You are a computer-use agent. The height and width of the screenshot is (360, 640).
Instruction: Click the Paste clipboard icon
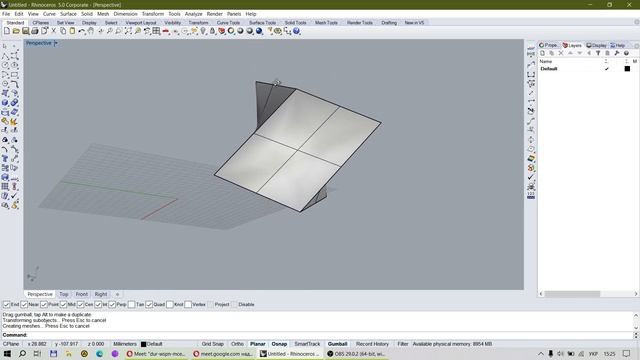click(72, 31)
